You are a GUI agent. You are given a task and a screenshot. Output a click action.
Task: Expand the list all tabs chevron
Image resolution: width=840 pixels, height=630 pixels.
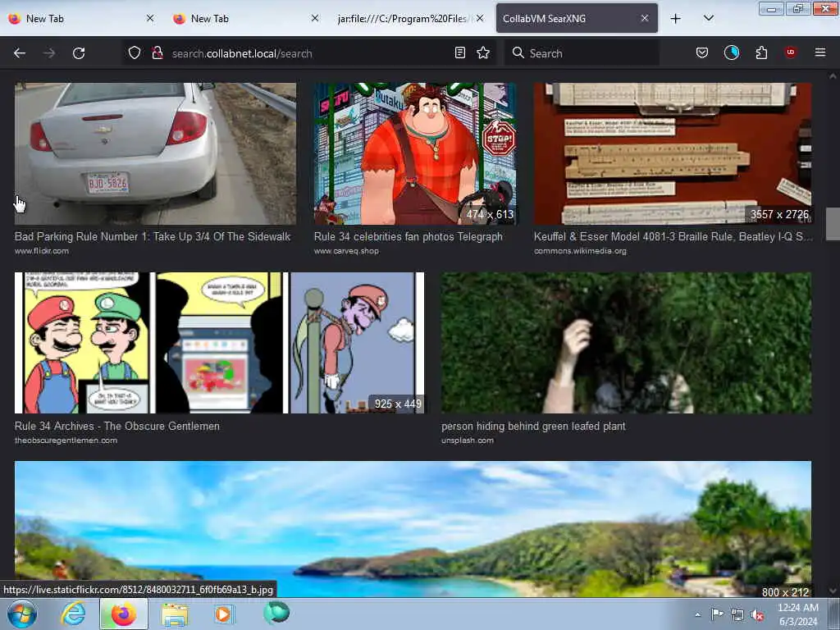tap(708, 19)
